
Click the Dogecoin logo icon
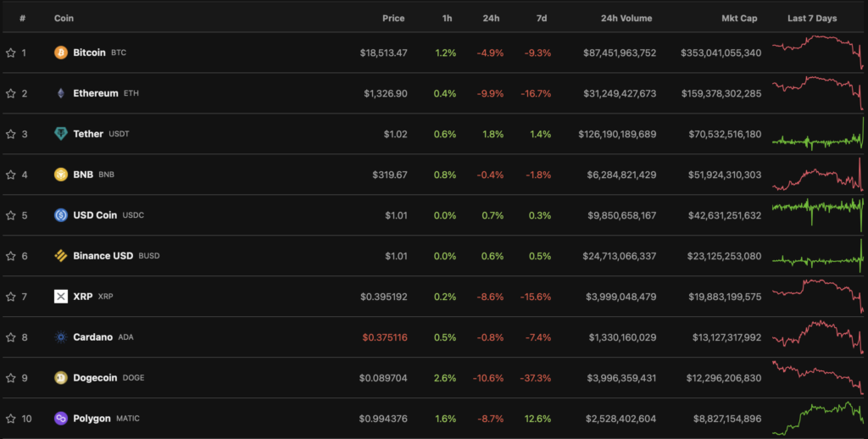pyautogui.click(x=61, y=378)
